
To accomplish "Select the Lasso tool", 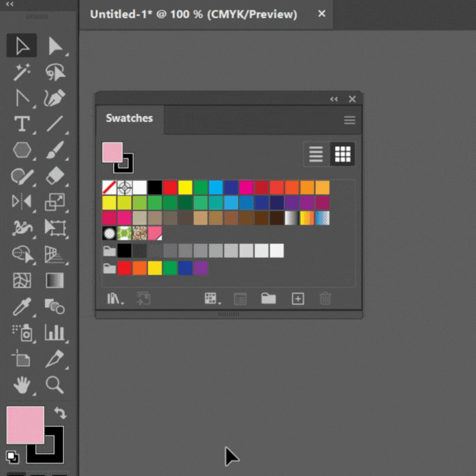I will tap(55, 72).
